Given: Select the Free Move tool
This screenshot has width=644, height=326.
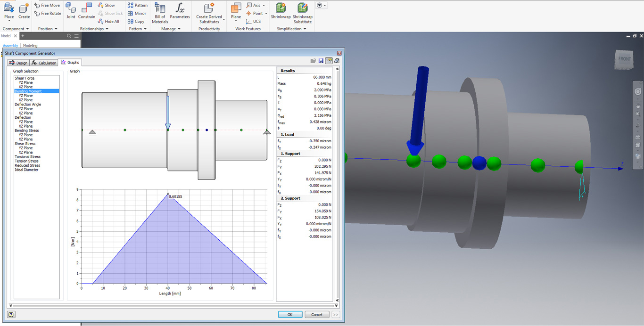Looking at the screenshot, I should 47,5.
